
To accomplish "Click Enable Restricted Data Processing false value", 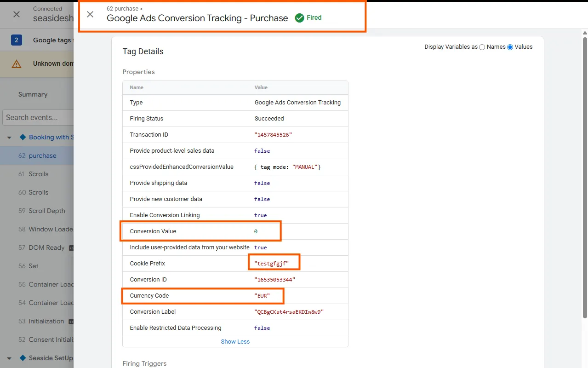I will pos(262,328).
